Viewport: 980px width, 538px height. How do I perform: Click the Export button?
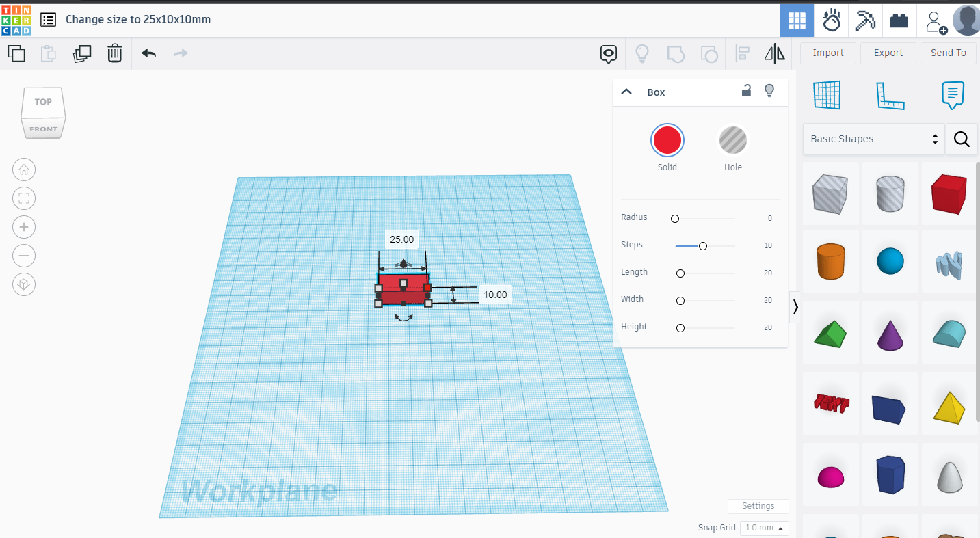coord(888,53)
